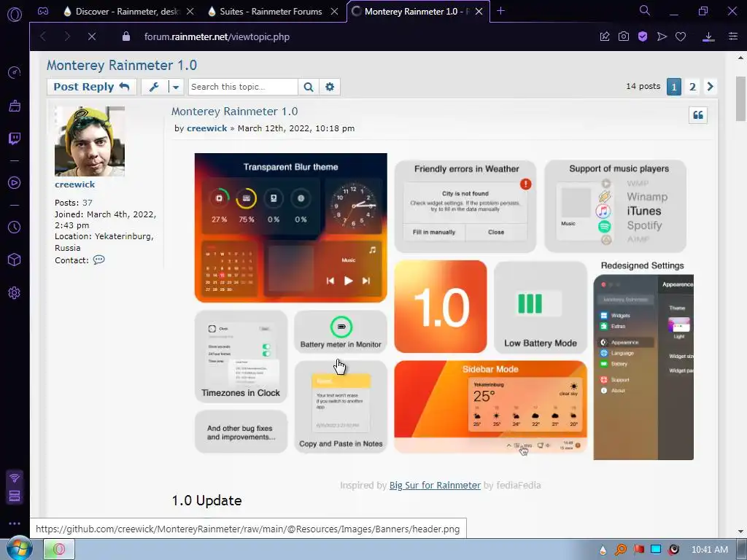The width and height of the screenshot is (747, 560).
Task: Open GX Control speedometer icon in sidebar
Action: [15, 72]
